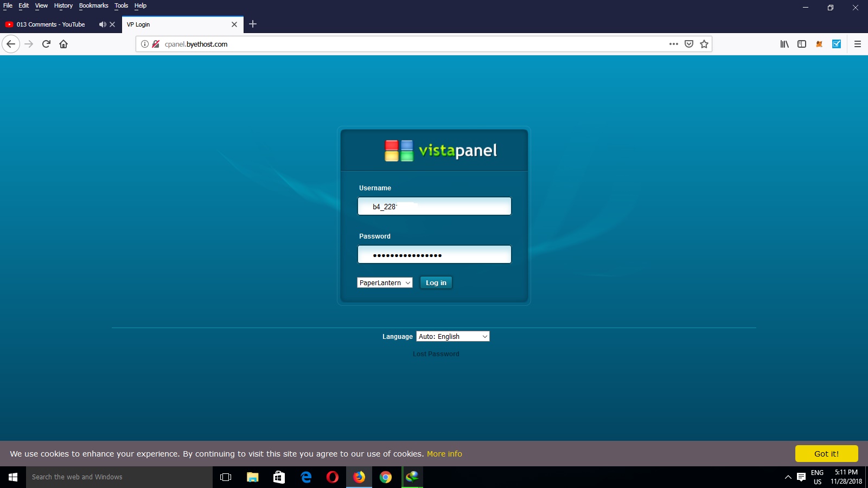The height and width of the screenshot is (488, 868).
Task: Open the Windows Start menu
Action: 13,477
